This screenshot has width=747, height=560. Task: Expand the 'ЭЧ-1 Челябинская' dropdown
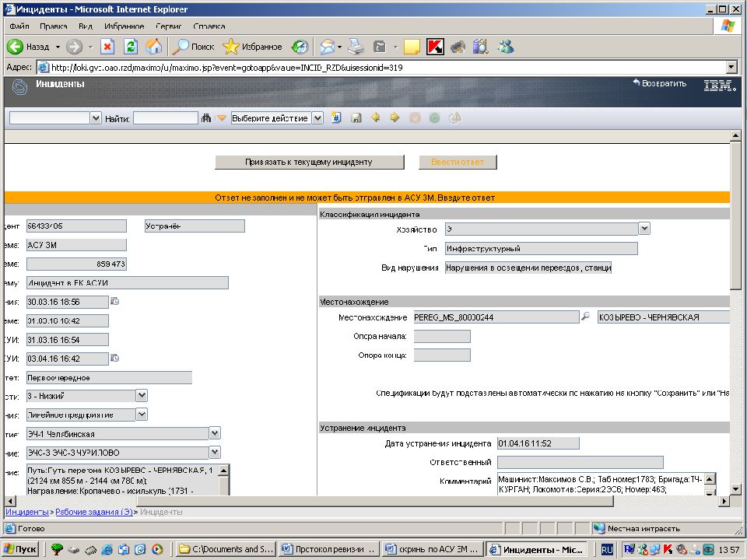215,433
